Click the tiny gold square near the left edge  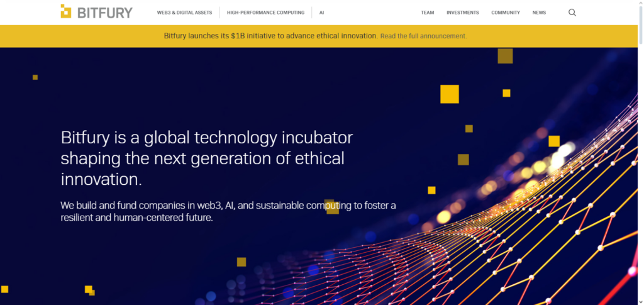coord(35,77)
